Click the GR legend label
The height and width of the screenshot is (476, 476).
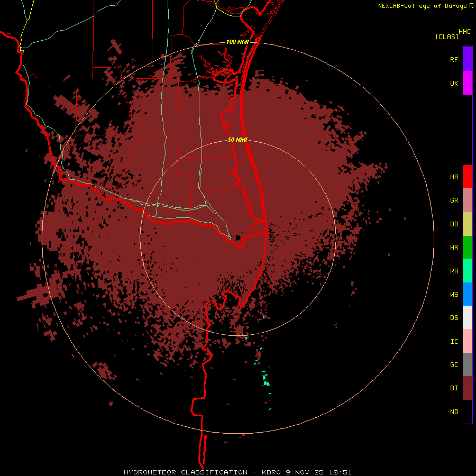click(x=454, y=200)
